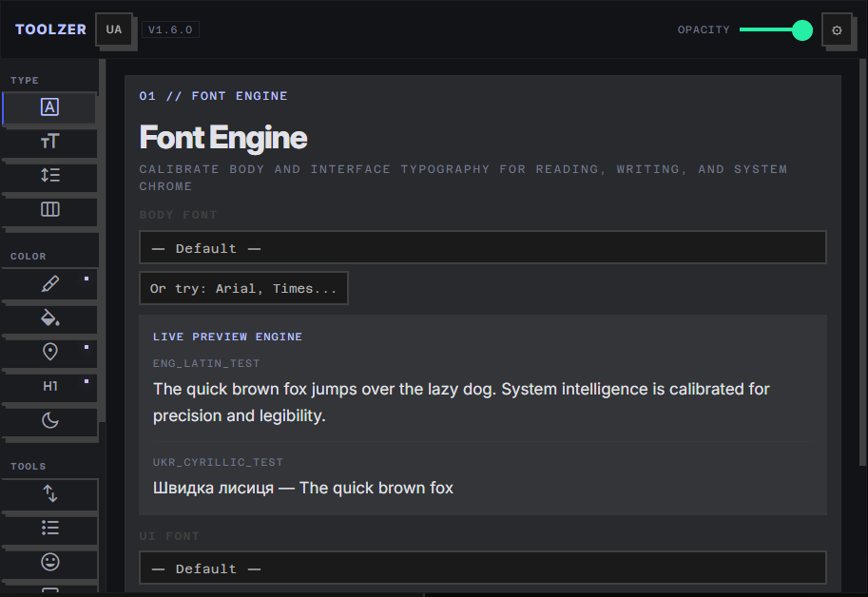Image resolution: width=868 pixels, height=597 pixels.
Task: Click the sidebar vertical scrollbar
Action: click(x=103, y=241)
